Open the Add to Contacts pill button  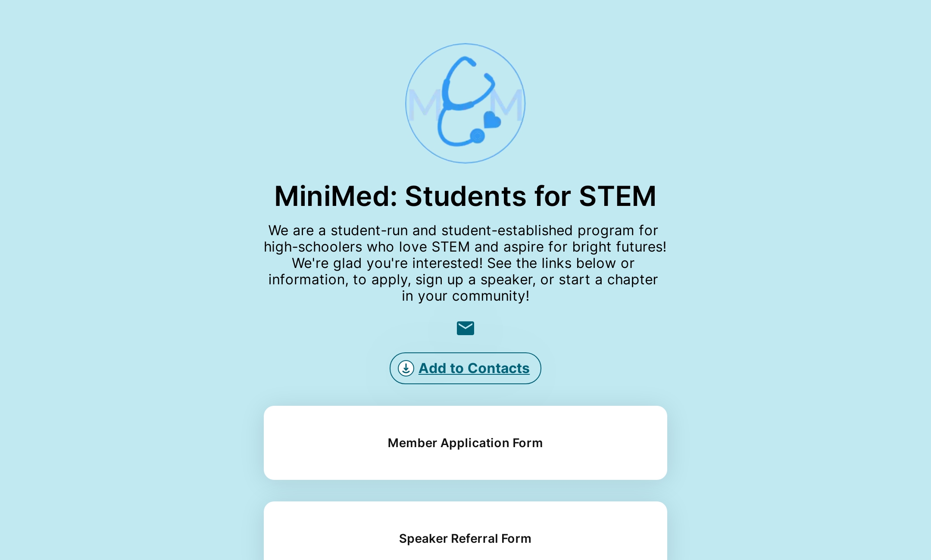point(465,368)
